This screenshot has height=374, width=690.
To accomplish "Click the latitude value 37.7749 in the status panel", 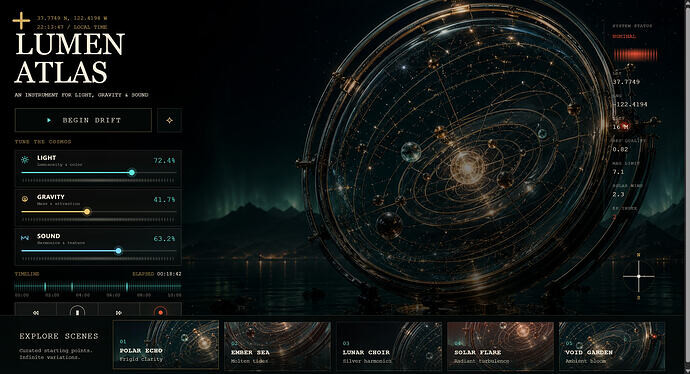I will pos(626,82).
